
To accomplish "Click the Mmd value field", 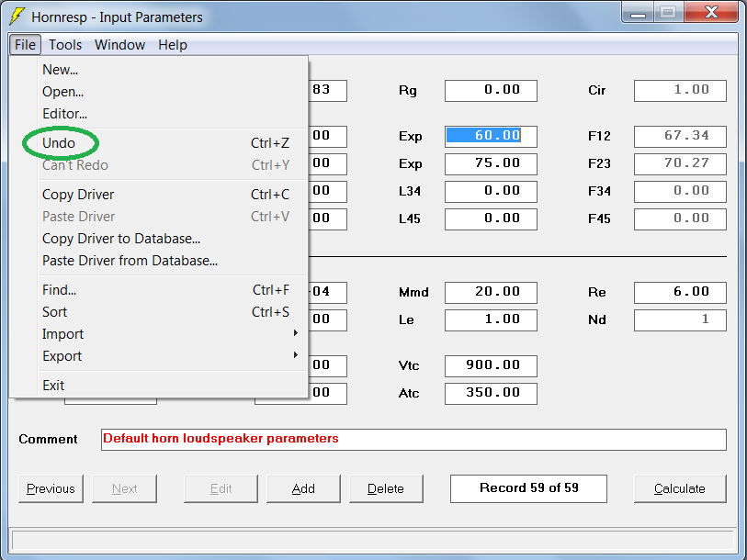I will 491,292.
